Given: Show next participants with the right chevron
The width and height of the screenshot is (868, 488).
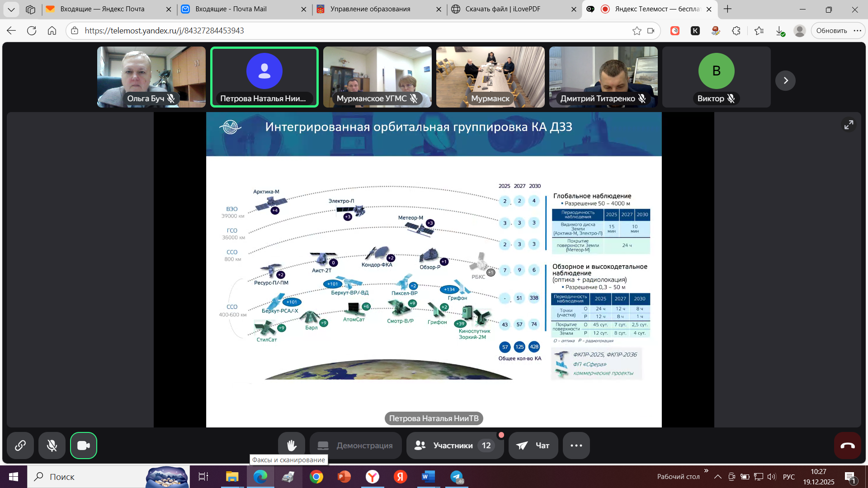Looking at the screenshot, I should tap(785, 80).
